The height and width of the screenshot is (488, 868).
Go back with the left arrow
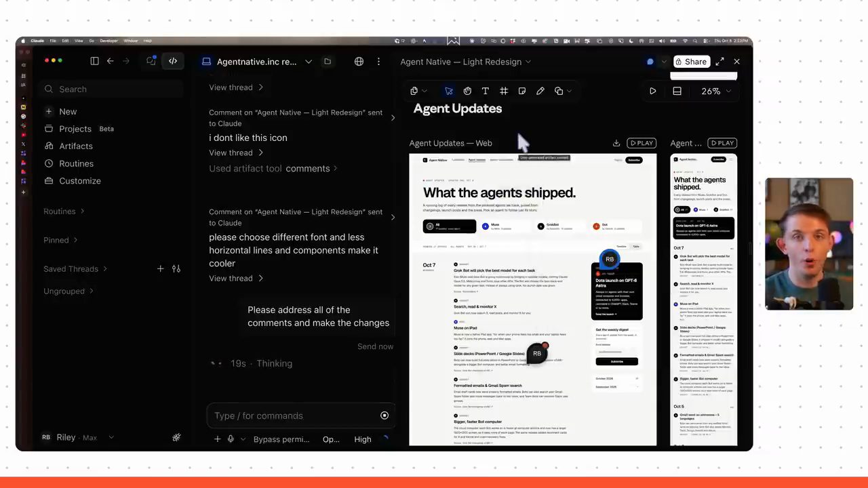[110, 61]
